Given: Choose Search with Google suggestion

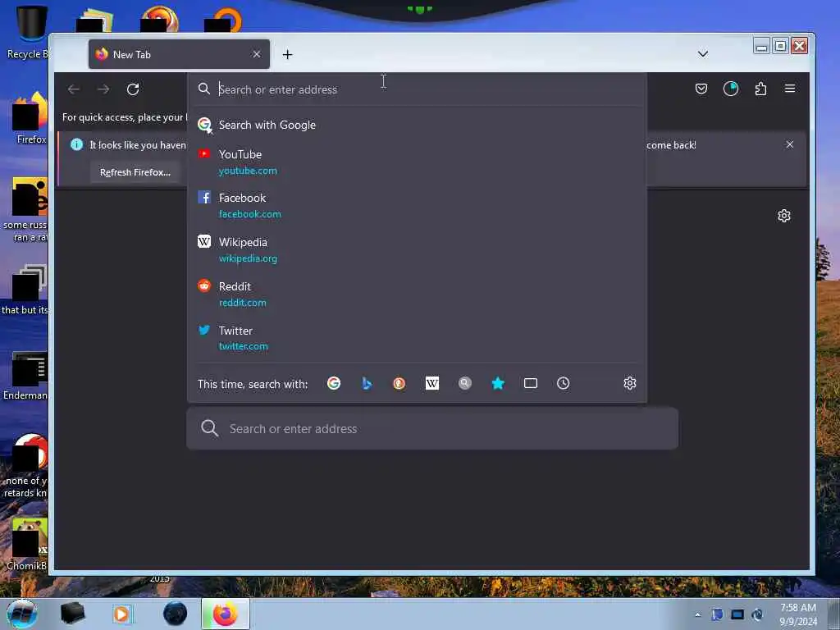Looking at the screenshot, I should coord(417,125).
